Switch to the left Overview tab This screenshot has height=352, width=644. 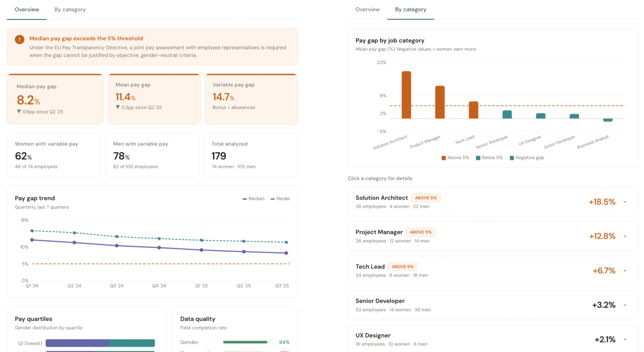27,10
